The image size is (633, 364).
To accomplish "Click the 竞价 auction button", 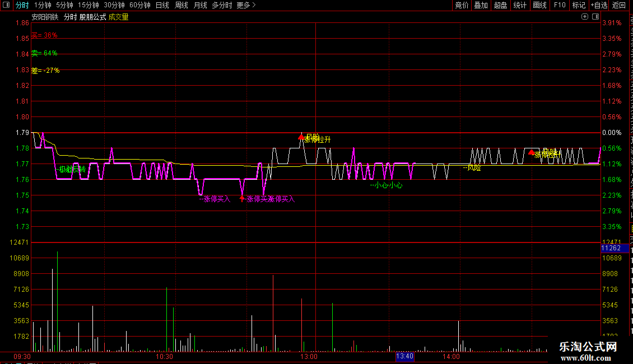I will 462,5.
